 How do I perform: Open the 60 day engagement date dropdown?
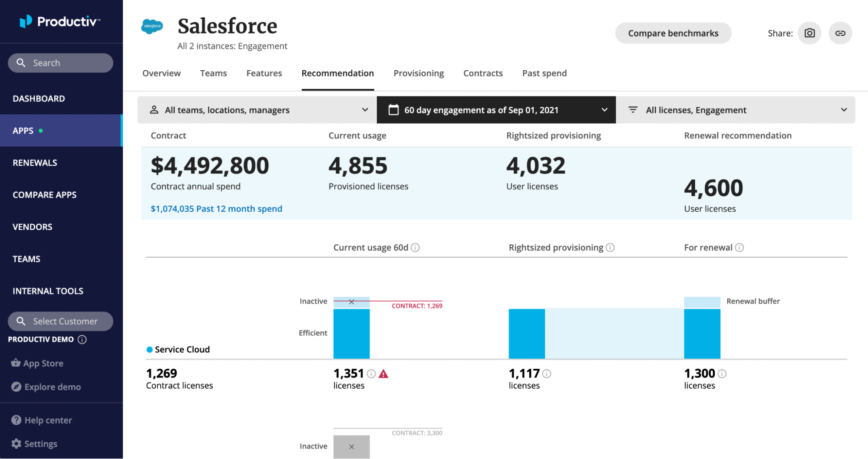(496, 110)
